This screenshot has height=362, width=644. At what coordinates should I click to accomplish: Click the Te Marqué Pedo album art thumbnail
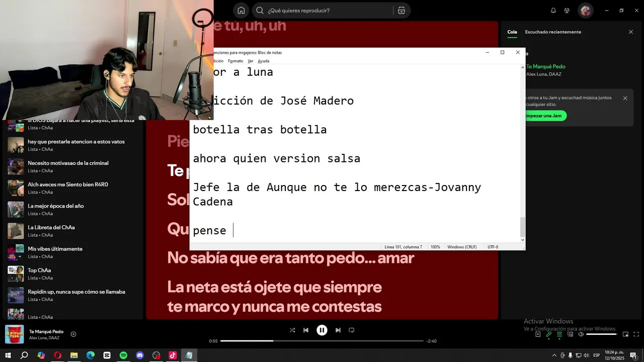(x=15, y=335)
